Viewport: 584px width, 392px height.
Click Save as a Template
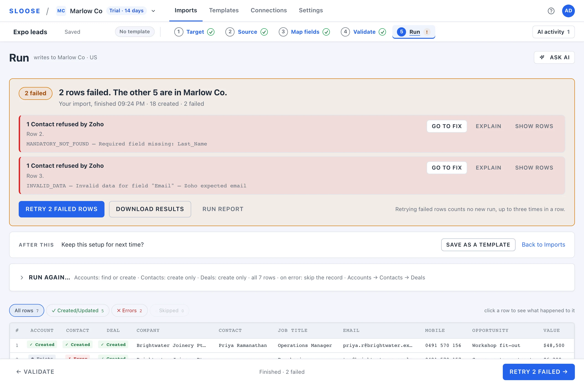click(x=478, y=245)
